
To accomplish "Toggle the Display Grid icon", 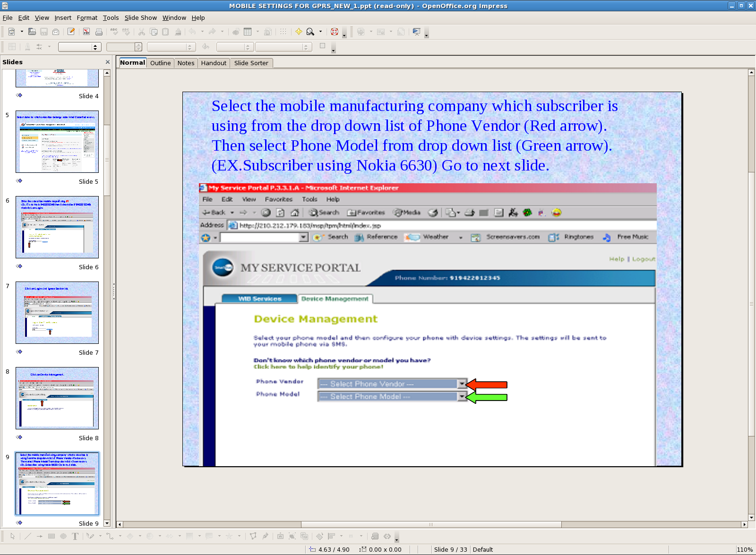I will [x=283, y=32].
